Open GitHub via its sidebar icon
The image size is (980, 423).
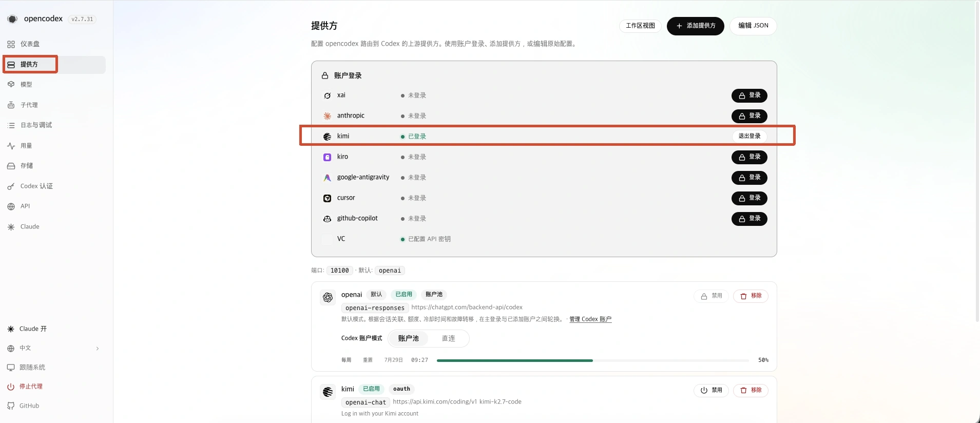(x=11, y=406)
